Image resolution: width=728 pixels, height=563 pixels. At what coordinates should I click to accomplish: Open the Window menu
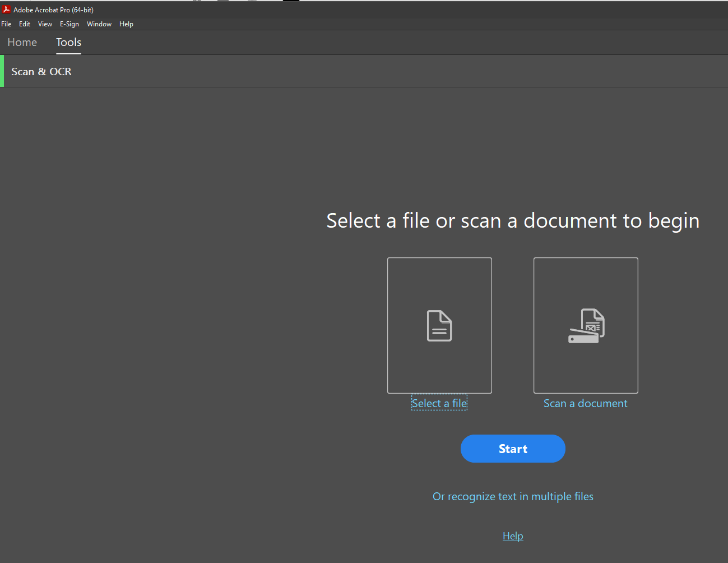(99, 24)
